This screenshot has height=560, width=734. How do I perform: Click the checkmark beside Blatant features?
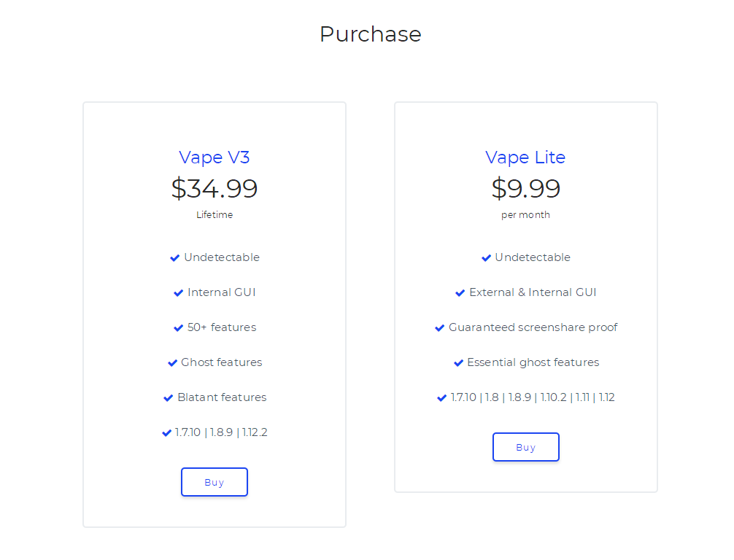(x=168, y=398)
